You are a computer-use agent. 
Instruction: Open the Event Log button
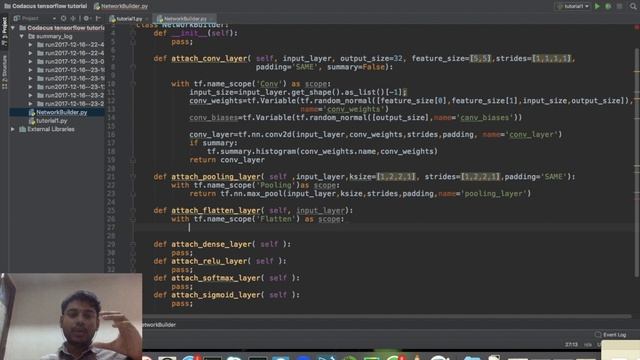tap(611, 335)
